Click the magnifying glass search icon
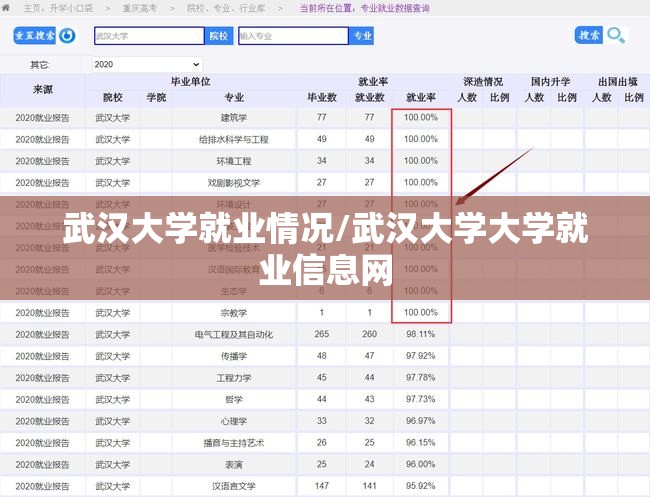 click(x=616, y=36)
